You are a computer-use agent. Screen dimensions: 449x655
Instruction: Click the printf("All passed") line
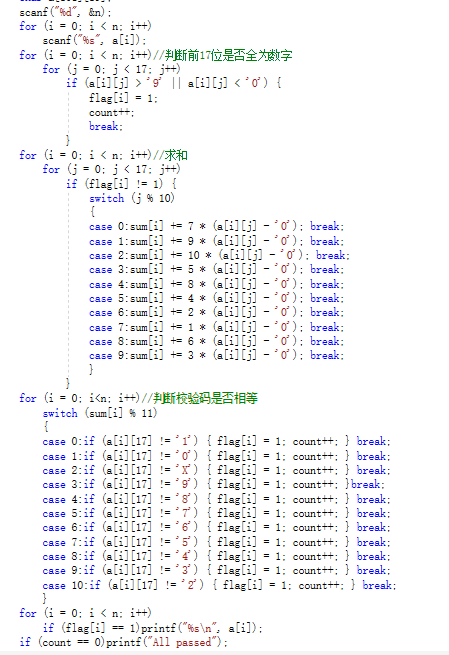[124, 642]
